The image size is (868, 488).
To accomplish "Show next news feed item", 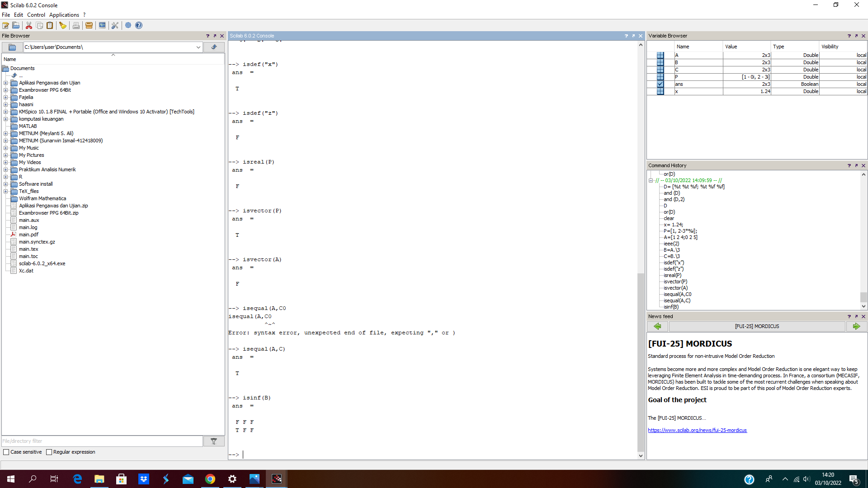I will (x=856, y=326).
